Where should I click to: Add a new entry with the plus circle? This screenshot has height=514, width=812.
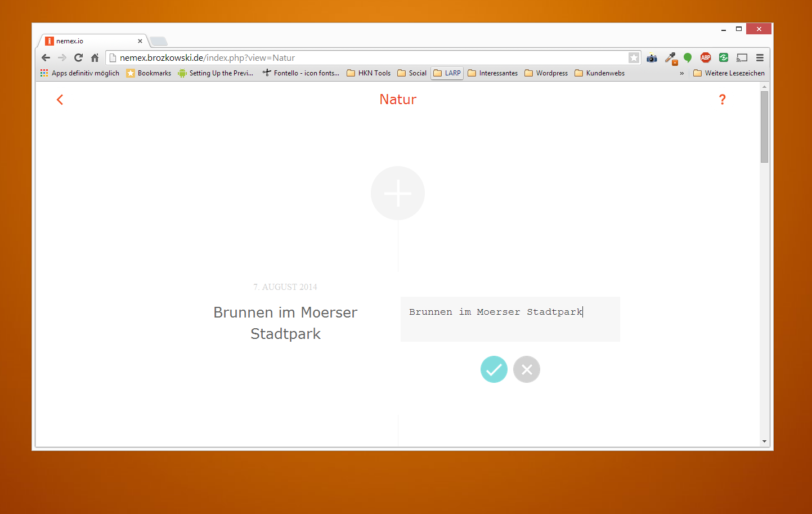tap(398, 193)
